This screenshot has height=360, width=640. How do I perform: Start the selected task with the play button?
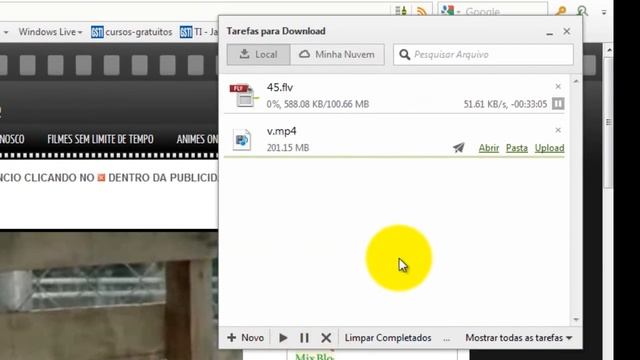tap(283, 338)
